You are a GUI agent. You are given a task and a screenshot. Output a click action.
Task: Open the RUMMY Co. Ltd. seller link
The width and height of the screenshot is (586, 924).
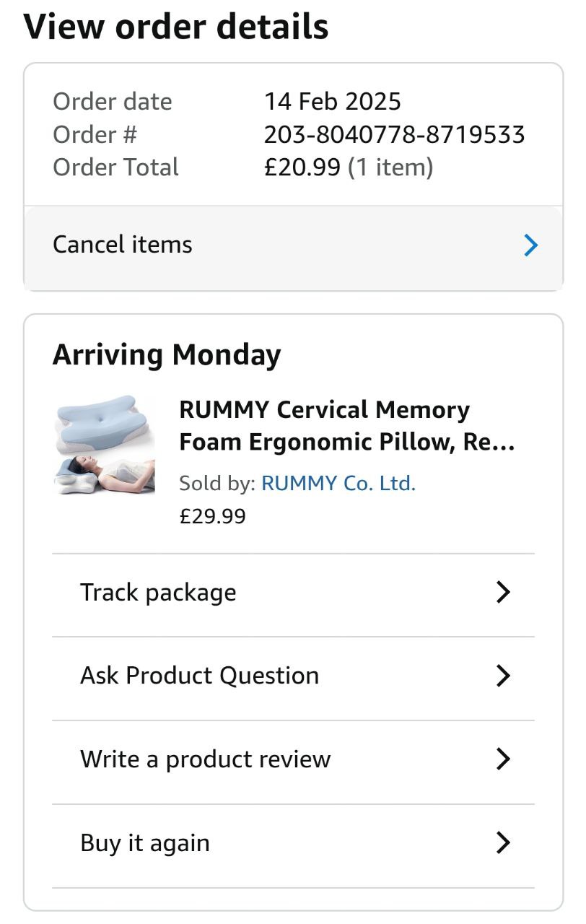(338, 483)
